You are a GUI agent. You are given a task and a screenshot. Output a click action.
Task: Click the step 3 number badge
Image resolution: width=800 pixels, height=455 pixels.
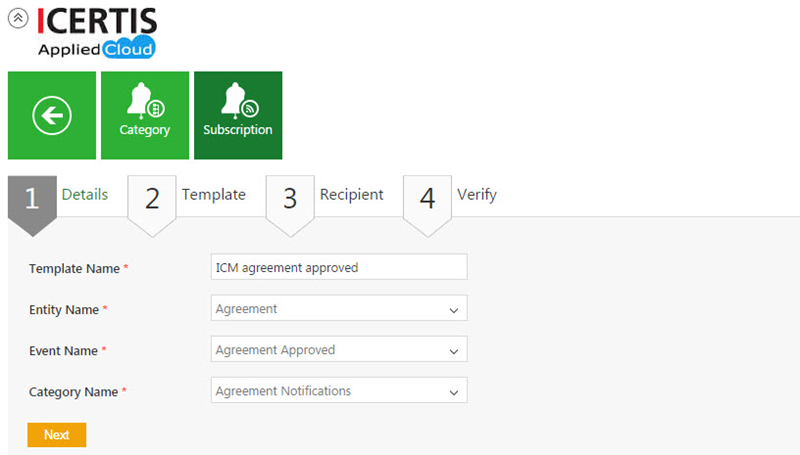290,199
